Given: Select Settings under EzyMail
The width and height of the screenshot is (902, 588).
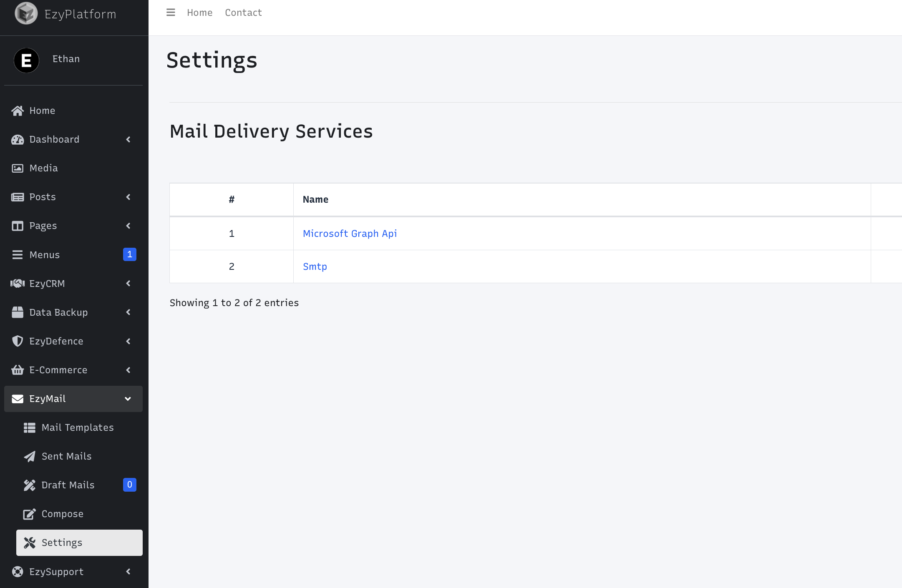Looking at the screenshot, I should [62, 543].
